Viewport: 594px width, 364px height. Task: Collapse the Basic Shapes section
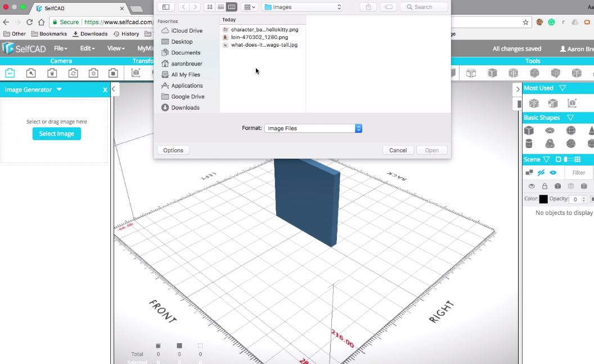pos(570,118)
